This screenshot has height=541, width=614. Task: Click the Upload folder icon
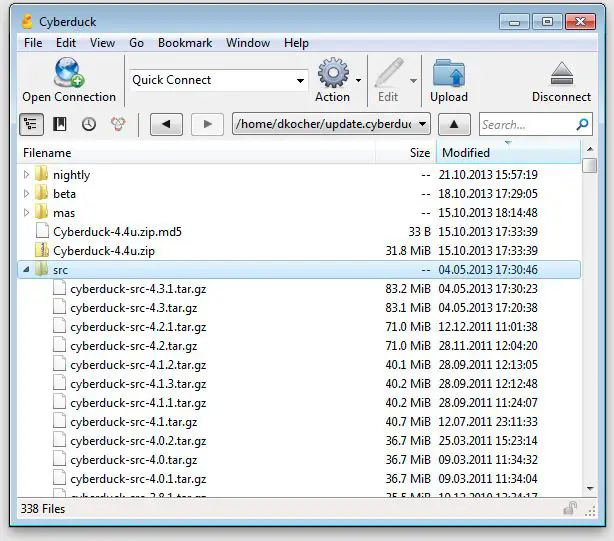pyautogui.click(x=449, y=73)
